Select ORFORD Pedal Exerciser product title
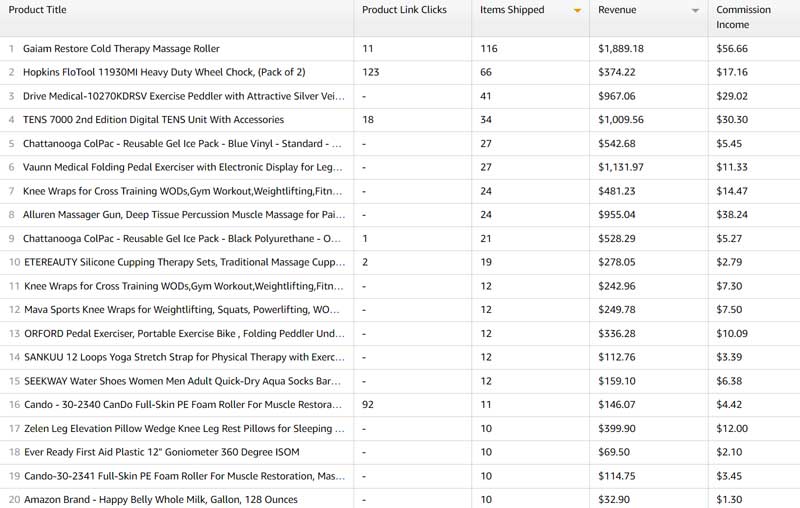 [x=184, y=333]
